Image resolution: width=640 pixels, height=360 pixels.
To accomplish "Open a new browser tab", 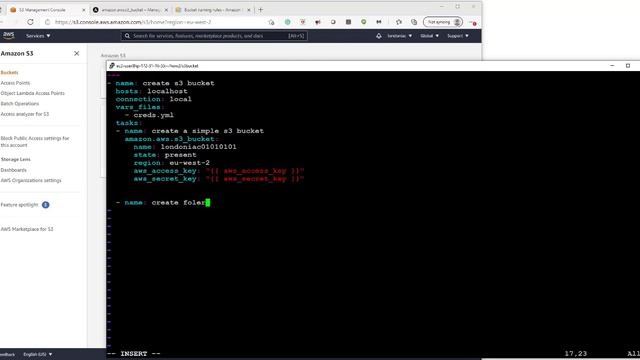I will click(260, 10).
